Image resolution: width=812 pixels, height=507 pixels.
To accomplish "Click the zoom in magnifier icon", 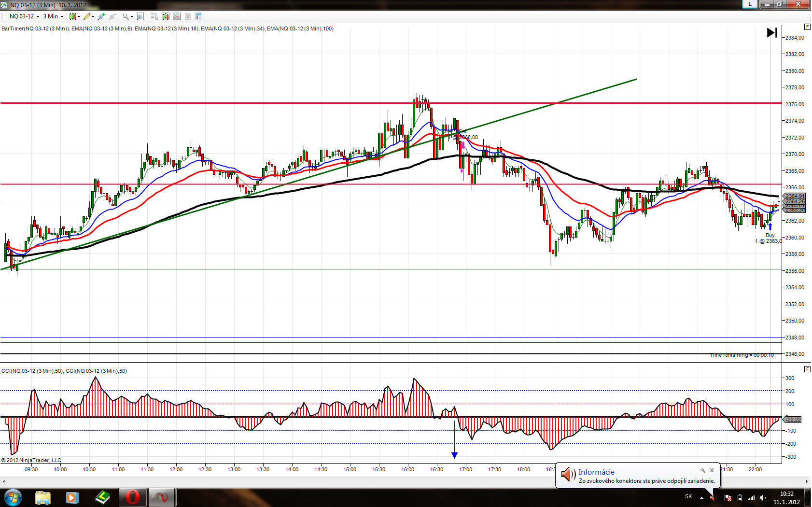I will tap(101, 16).
